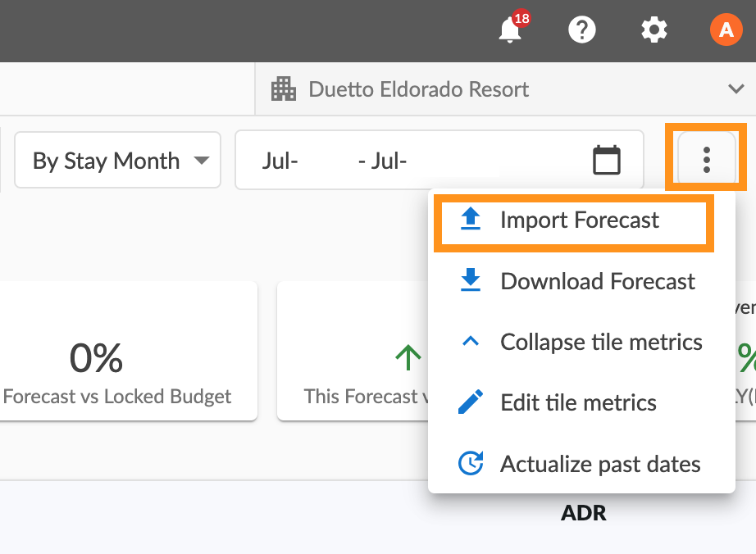Image resolution: width=756 pixels, height=554 pixels.
Task: Expand the property selector for Duetto Eldorado Resort
Action: point(736,89)
